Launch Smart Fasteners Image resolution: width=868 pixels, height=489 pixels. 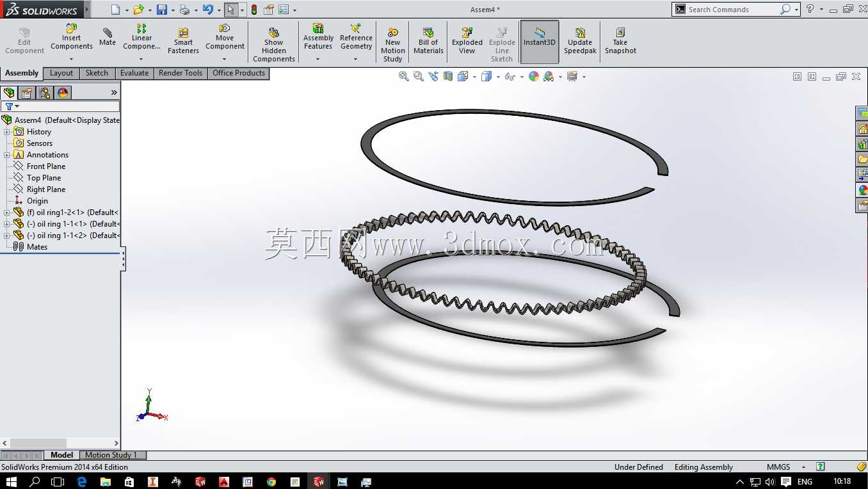pos(183,42)
